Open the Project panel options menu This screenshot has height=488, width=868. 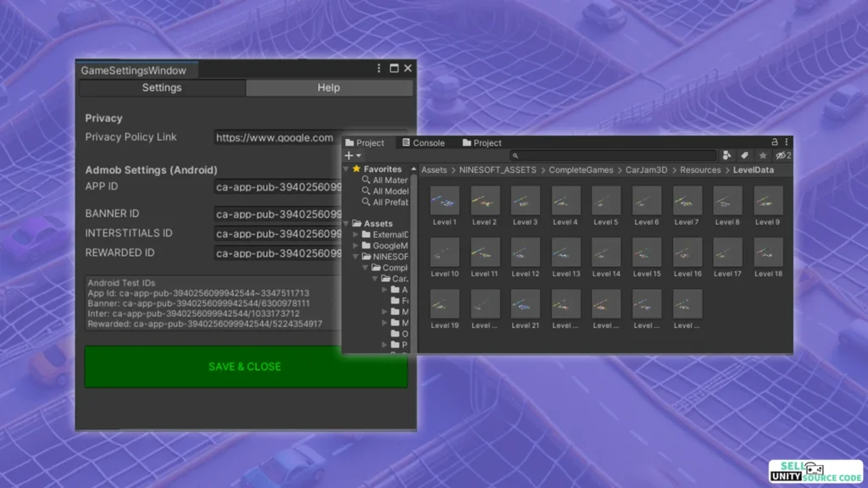[x=786, y=141]
